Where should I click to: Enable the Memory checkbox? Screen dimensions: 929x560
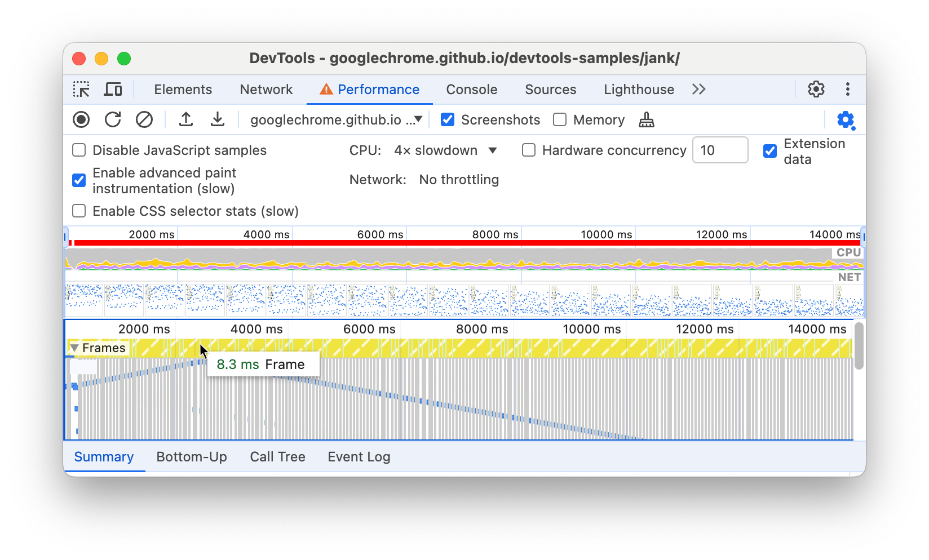click(559, 119)
